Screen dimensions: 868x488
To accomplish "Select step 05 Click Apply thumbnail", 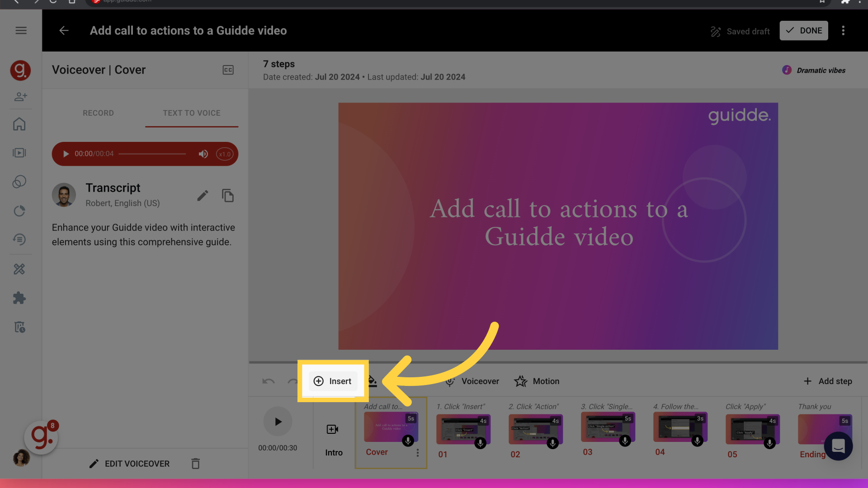I will coord(753,429).
